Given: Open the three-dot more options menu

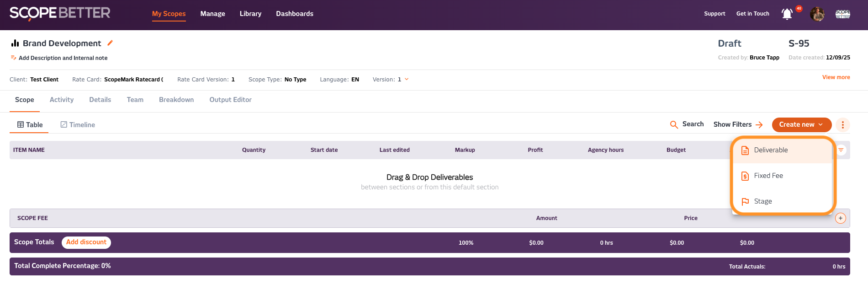Looking at the screenshot, I should click(842, 125).
